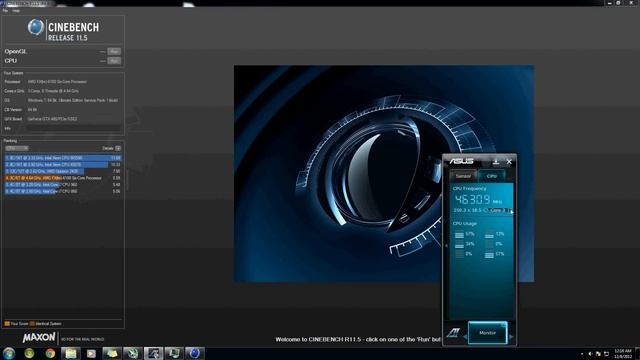Click the AI Suite logo icon

coord(453,333)
